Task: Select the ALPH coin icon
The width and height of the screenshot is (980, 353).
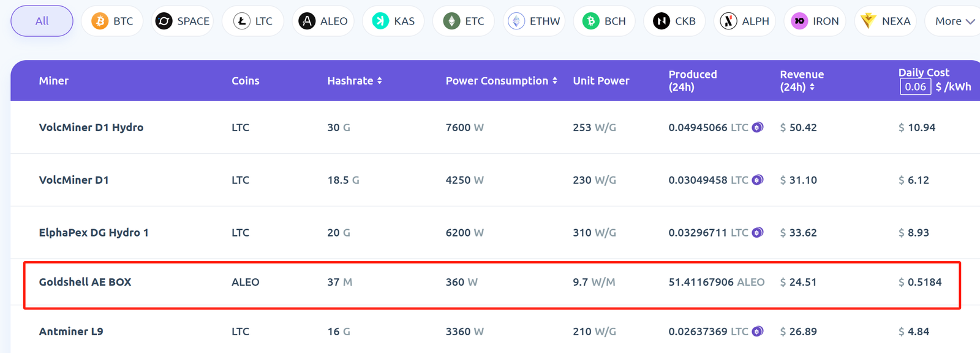Action: [x=728, y=21]
